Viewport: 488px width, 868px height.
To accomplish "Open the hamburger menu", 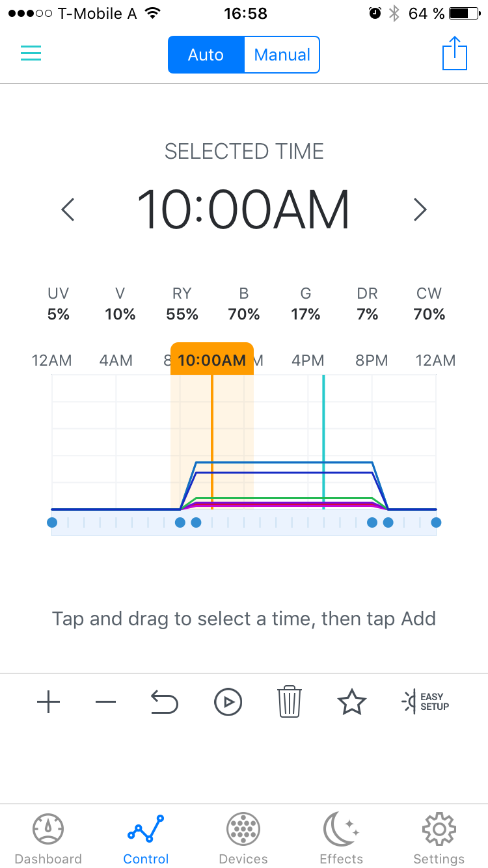I will pos(31,53).
